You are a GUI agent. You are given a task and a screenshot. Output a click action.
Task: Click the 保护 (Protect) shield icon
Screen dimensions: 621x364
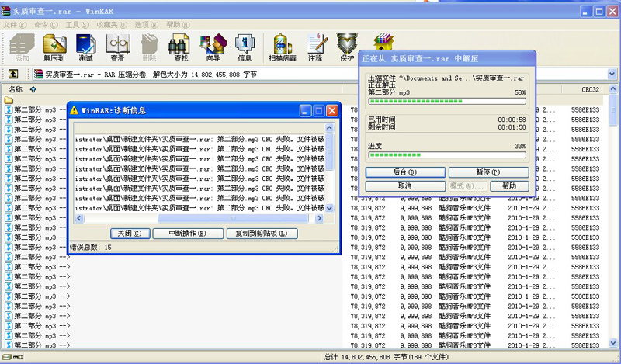click(x=347, y=47)
